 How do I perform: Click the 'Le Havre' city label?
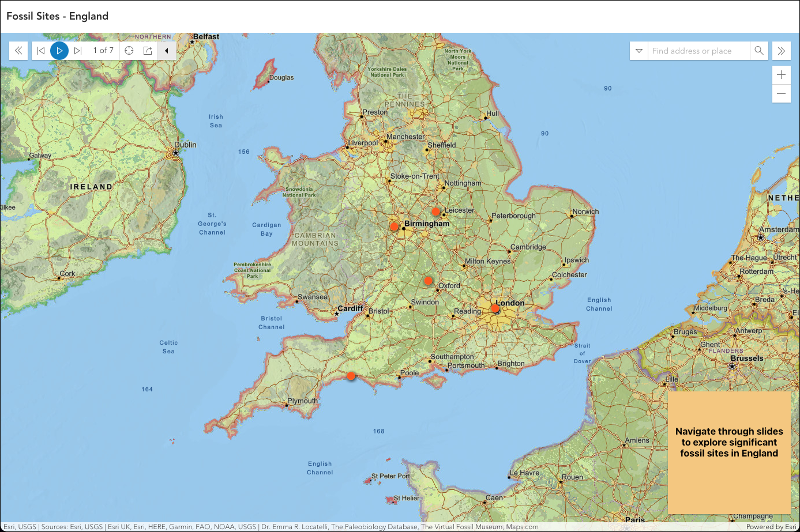coord(524,473)
